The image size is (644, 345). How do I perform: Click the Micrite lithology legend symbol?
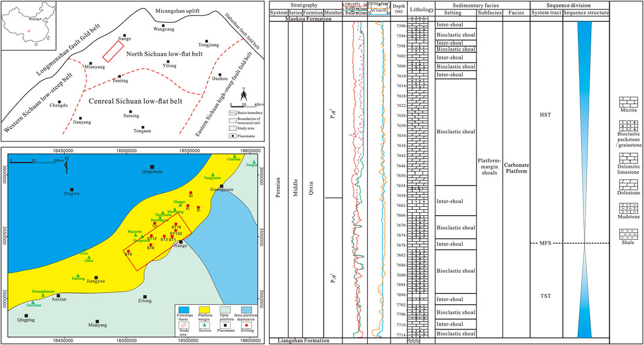[628, 102]
